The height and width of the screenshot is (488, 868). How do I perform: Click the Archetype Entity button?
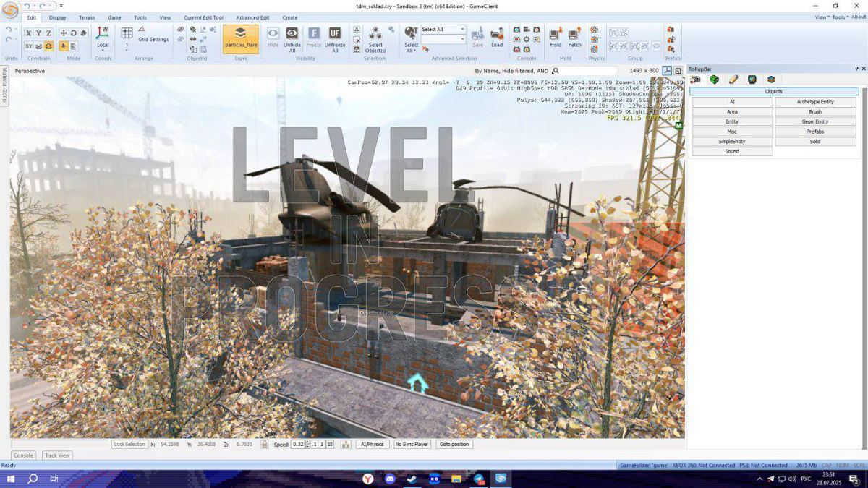tap(815, 102)
